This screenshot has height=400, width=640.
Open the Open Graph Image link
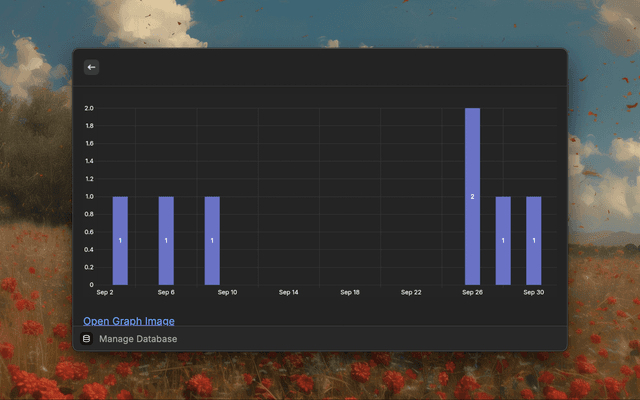click(129, 321)
